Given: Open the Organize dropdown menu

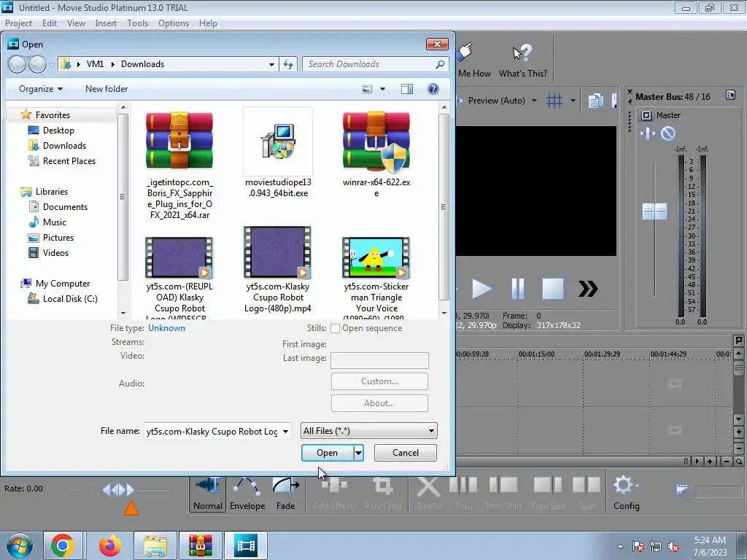Looking at the screenshot, I should click(x=41, y=89).
